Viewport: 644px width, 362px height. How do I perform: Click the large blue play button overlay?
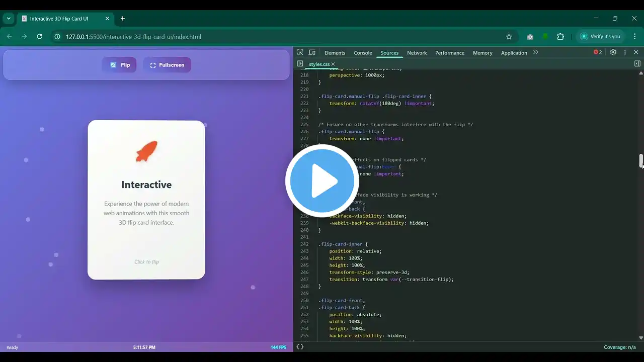click(322, 181)
